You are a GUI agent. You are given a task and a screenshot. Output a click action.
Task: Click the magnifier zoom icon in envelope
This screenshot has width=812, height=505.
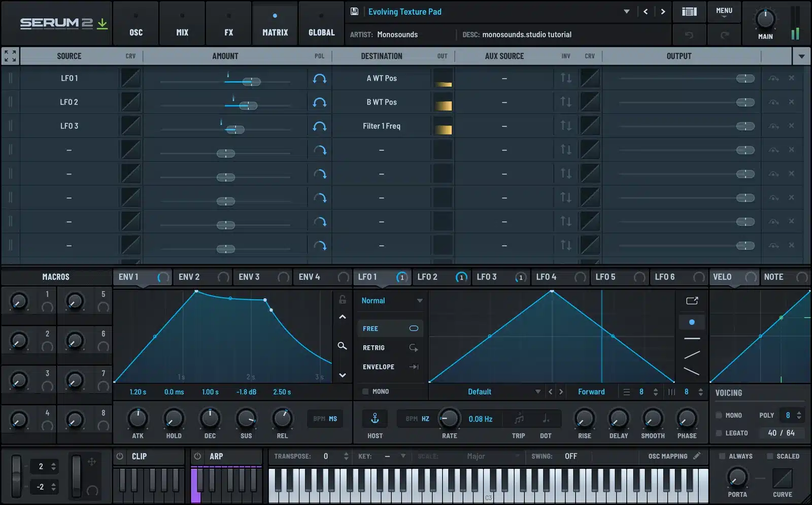pos(343,346)
